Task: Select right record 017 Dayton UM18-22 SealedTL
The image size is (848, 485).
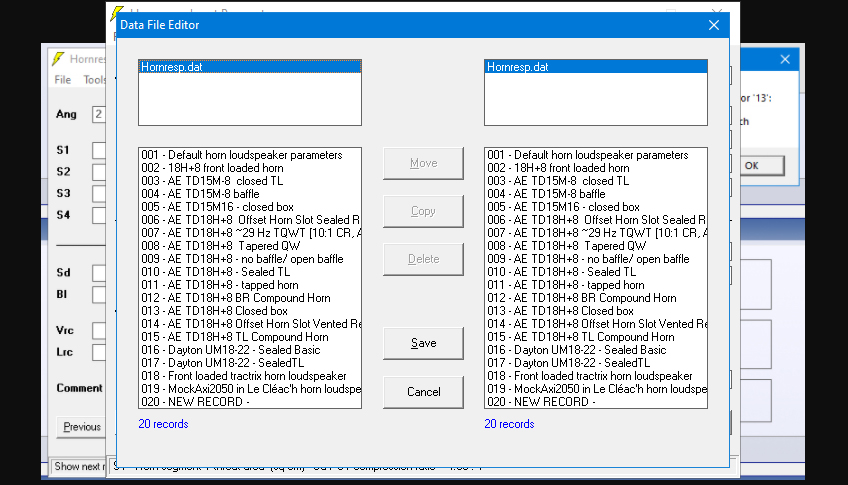Action: pyautogui.click(x=595, y=363)
